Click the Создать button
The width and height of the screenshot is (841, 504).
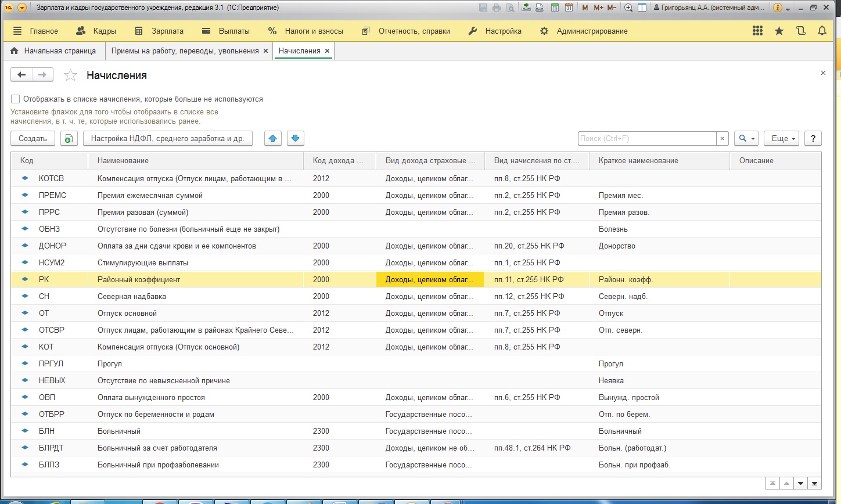[x=33, y=139]
